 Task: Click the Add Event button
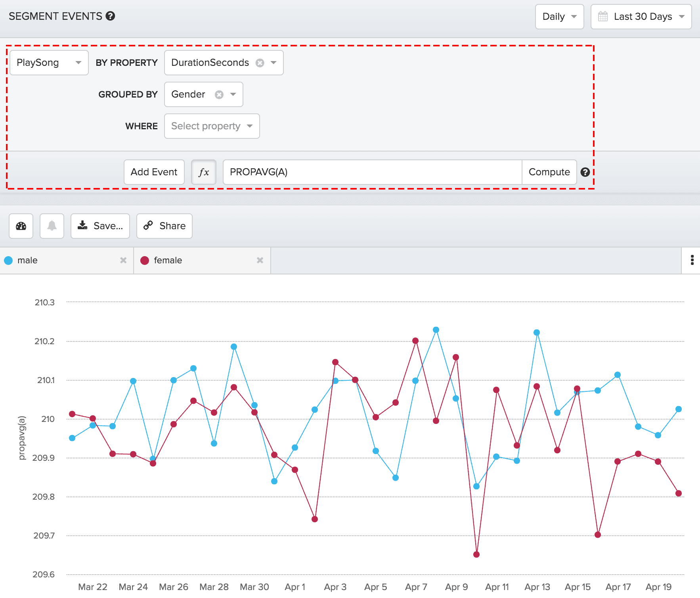(154, 172)
